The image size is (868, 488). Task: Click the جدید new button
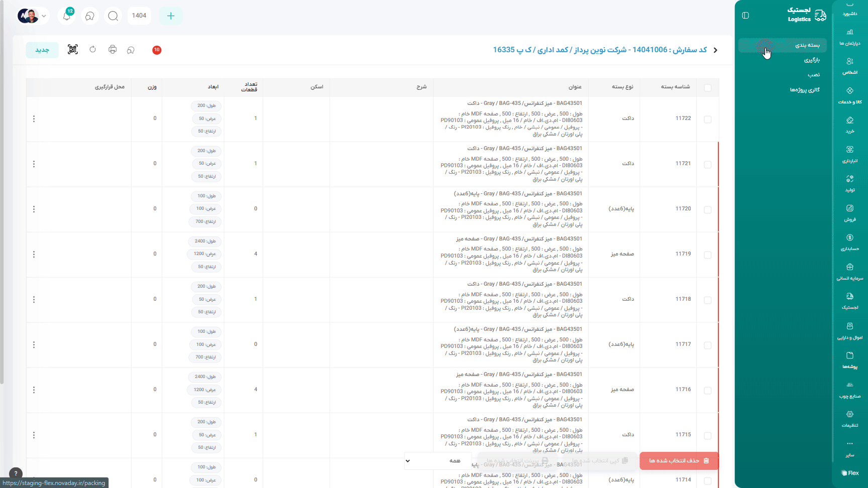(x=42, y=50)
